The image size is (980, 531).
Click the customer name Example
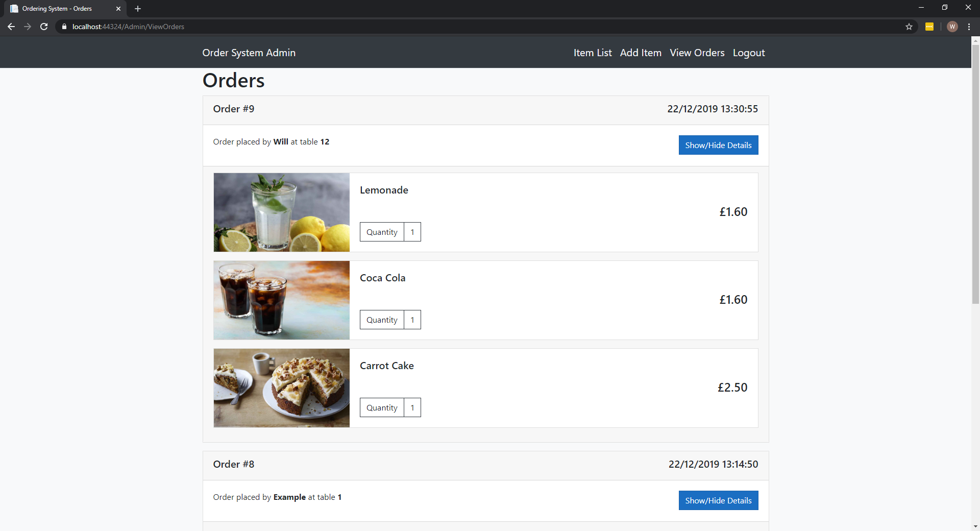pyautogui.click(x=289, y=497)
